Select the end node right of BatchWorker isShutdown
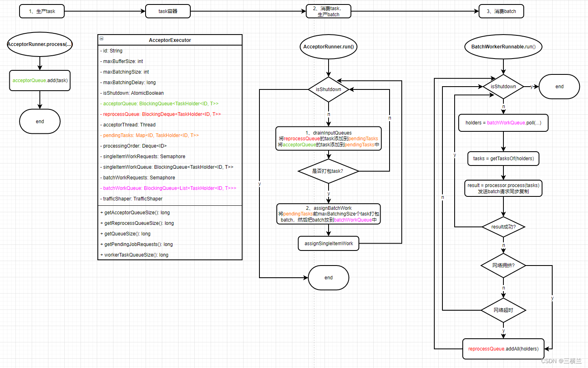This screenshot has width=588, height=368. [559, 87]
